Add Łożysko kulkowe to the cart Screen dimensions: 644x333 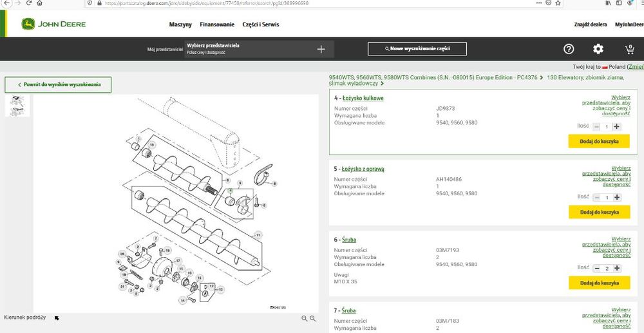click(599, 141)
